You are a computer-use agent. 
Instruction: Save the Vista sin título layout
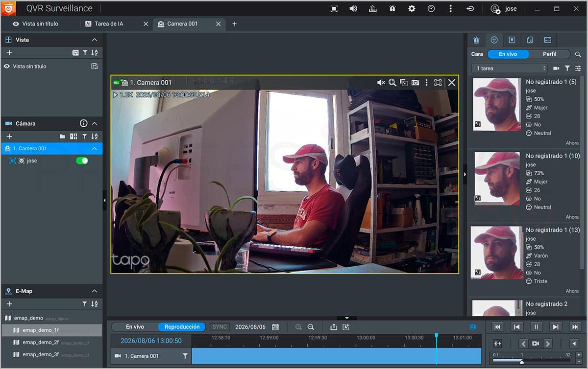click(x=95, y=66)
